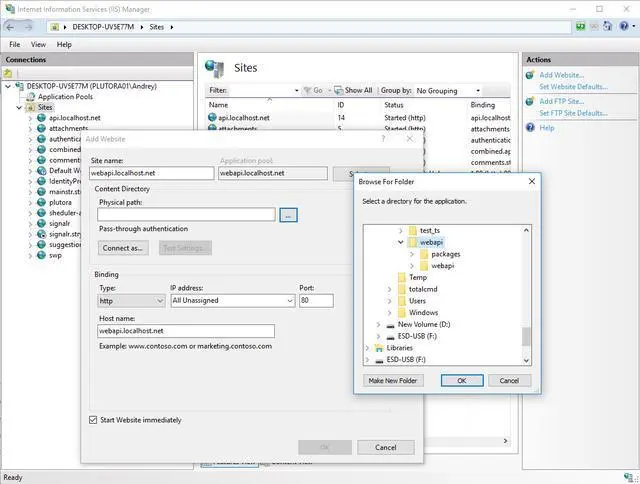Click the Add FTP Site action icon

[x=530, y=101]
